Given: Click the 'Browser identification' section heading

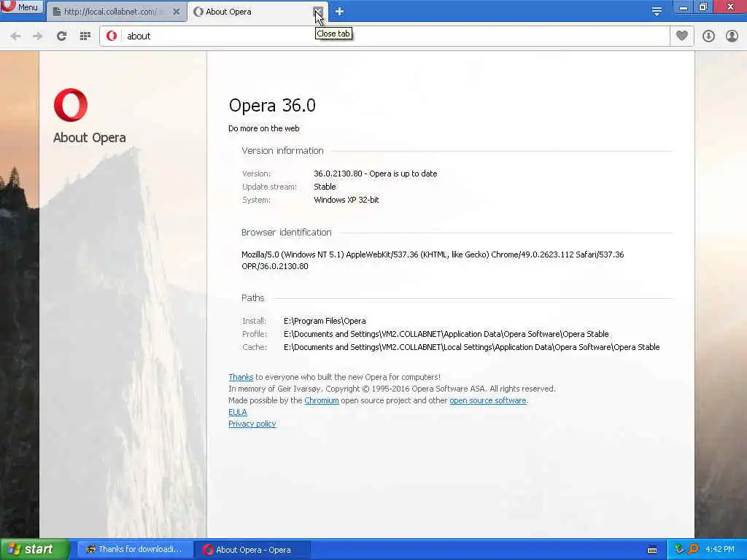Looking at the screenshot, I should (286, 233).
